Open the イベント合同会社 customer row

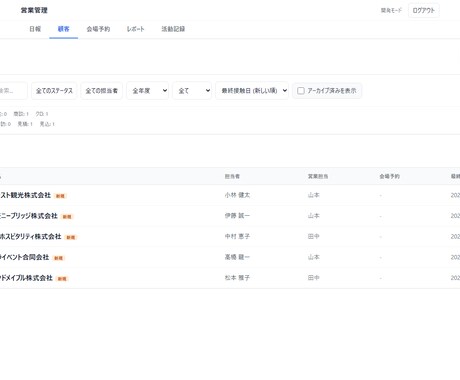coord(230,257)
